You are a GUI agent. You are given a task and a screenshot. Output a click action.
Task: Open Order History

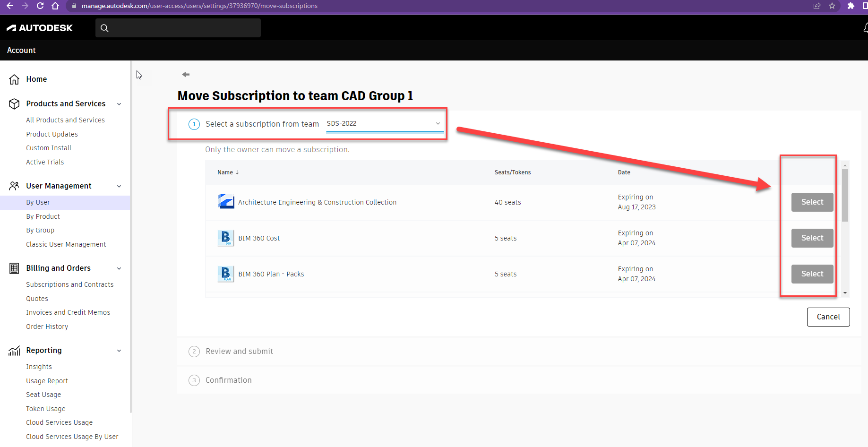(47, 327)
